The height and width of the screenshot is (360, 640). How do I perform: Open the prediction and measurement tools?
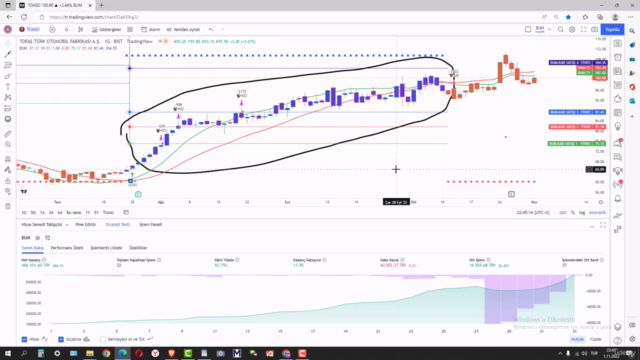(8, 108)
